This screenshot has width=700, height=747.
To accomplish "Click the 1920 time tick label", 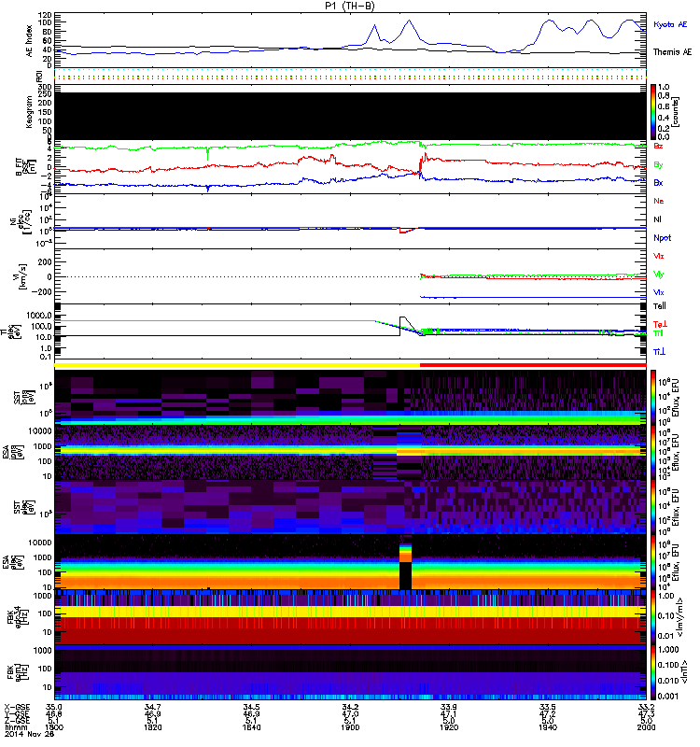I will coord(449,727).
